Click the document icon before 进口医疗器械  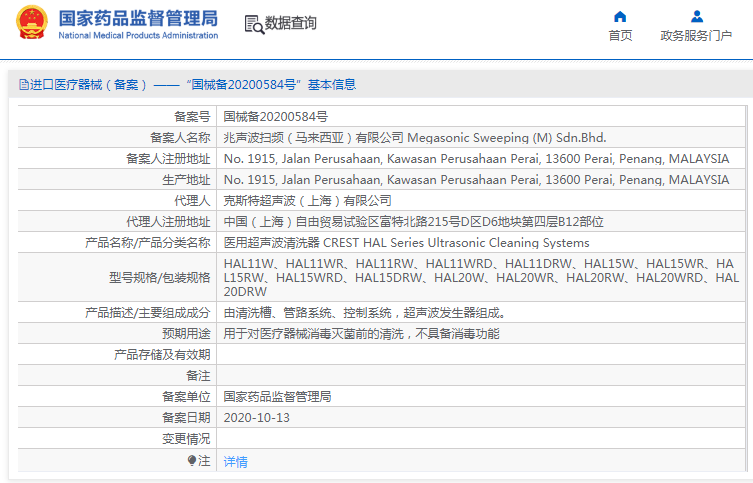(24, 85)
